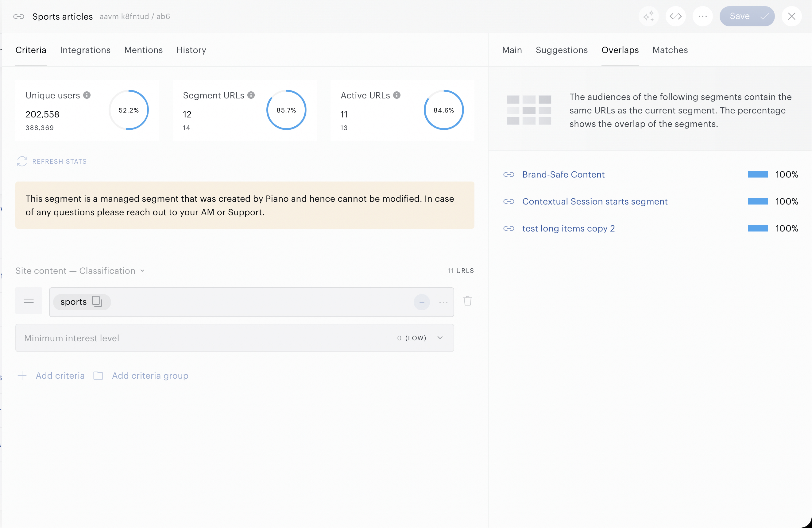Open the Suggestions tab

click(x=562, y=50)
